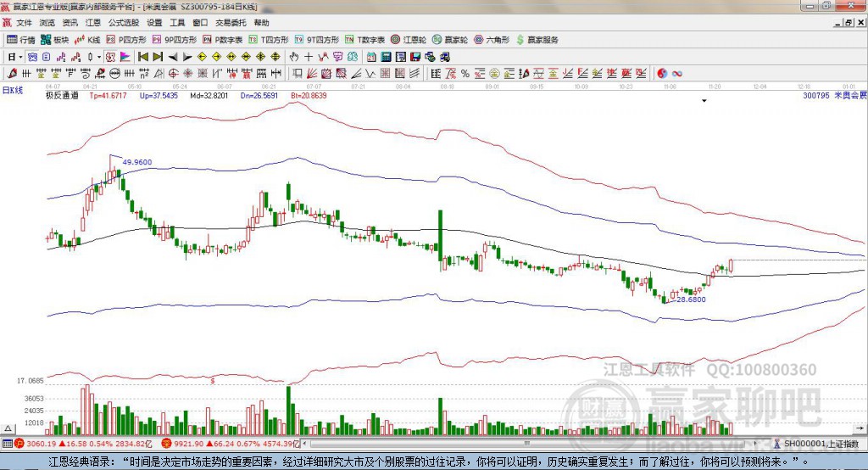Screen dimensions: 868x470
Task: Click the small black triangle above the chart
Action: point(704,101)
